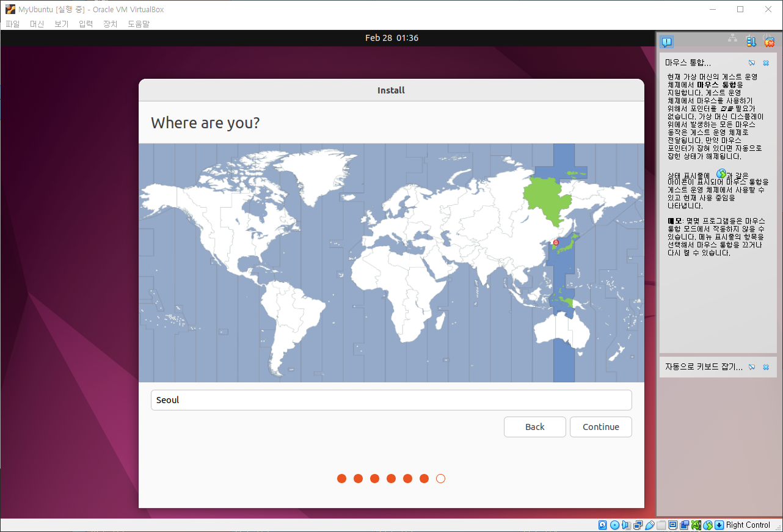The image size is (783, 532).
Task: Click the sort notifications arrow icon
Action: point(751,42)
